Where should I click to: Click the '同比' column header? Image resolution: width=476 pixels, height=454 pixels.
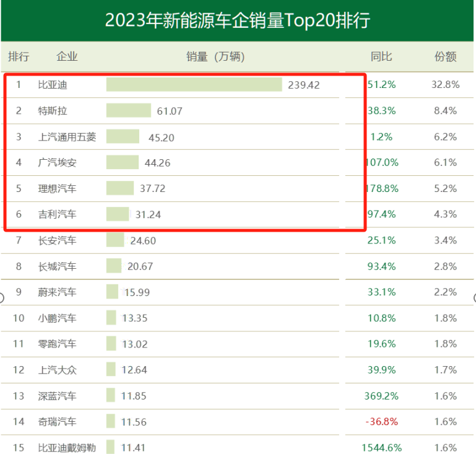[381, 57]
